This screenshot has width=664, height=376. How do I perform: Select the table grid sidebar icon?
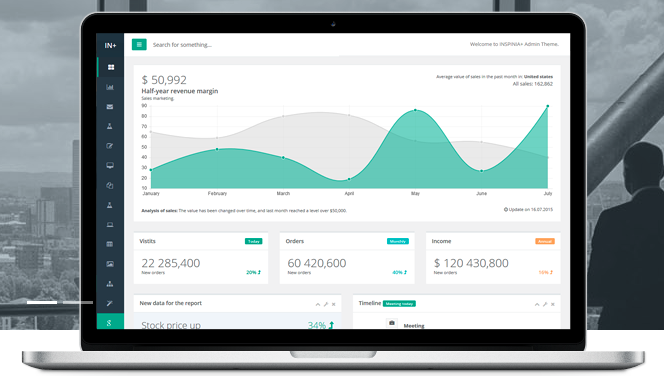point(110,244)
